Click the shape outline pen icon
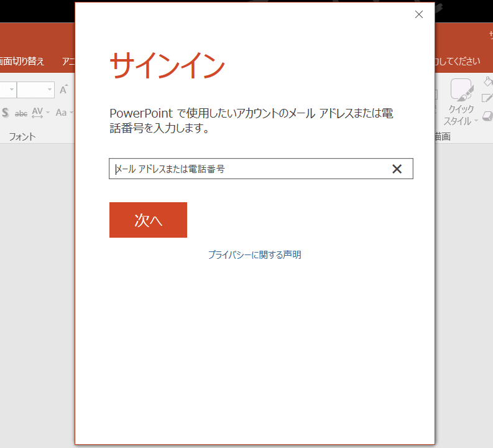 (x=487, y=98)
